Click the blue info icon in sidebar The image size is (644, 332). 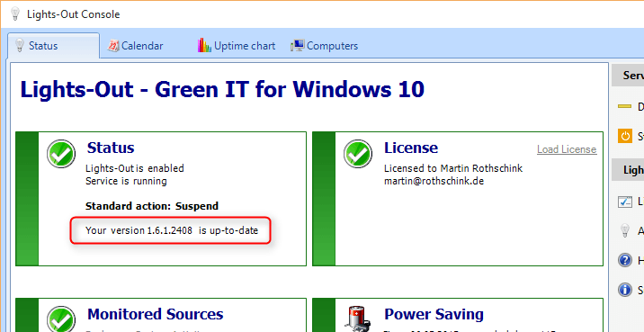(x=625, y=290)
